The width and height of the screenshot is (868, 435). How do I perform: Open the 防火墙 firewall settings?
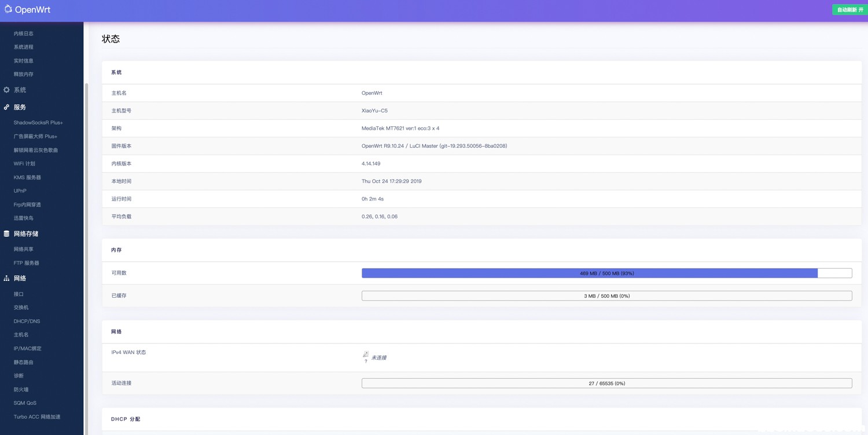pyautogui.click(x=21, y=389)
